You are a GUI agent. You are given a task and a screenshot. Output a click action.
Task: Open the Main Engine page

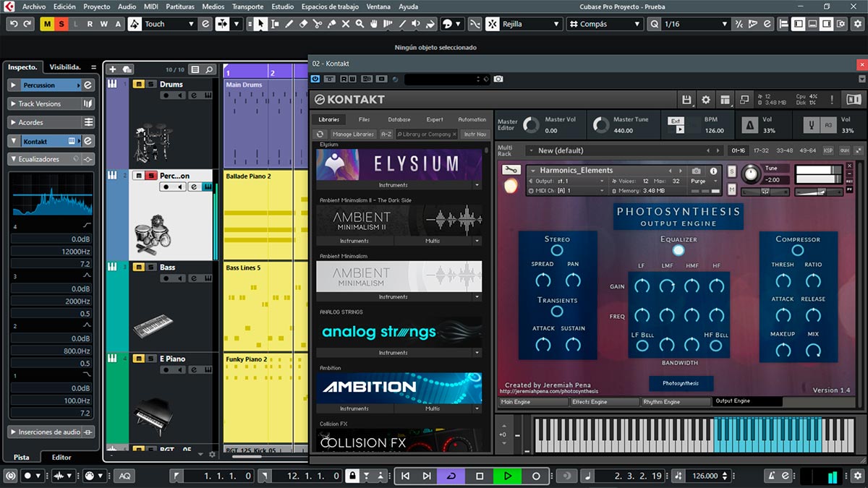533,401
